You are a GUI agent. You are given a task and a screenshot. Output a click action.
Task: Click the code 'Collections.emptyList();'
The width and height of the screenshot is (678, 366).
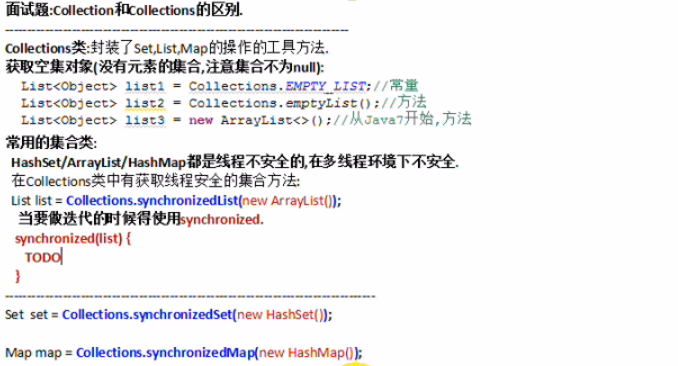click(284, 103)
